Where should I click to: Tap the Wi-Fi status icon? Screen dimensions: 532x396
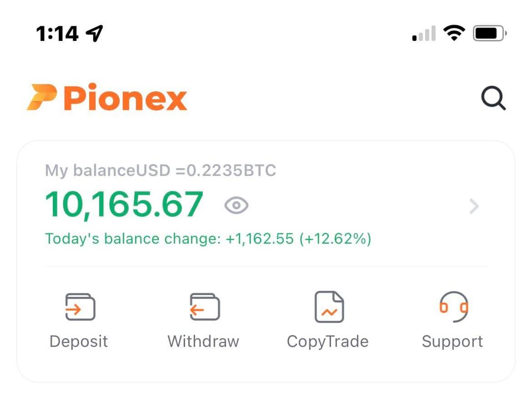click(x=454, y=33)
